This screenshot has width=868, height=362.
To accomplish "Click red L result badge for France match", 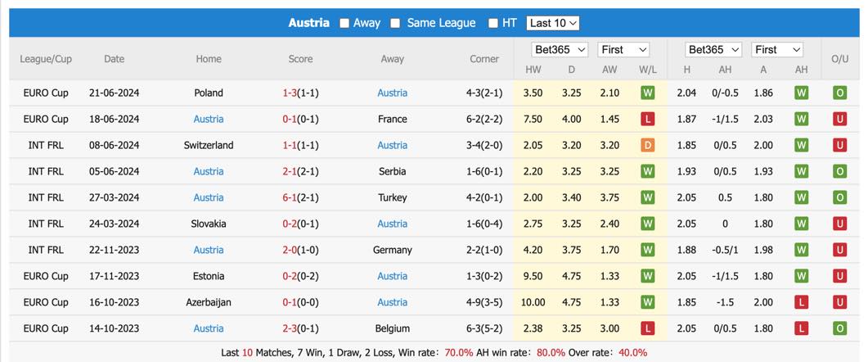I will pos(648,120).
